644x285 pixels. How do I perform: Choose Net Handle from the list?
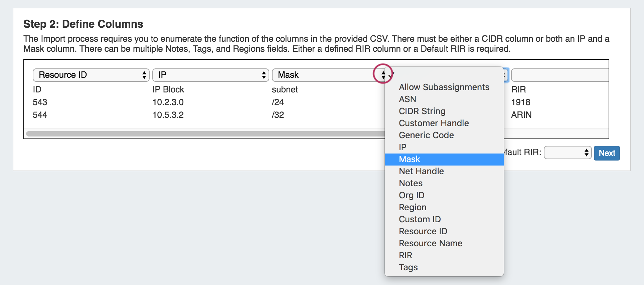pyautogui.click(x=421, y=171)
